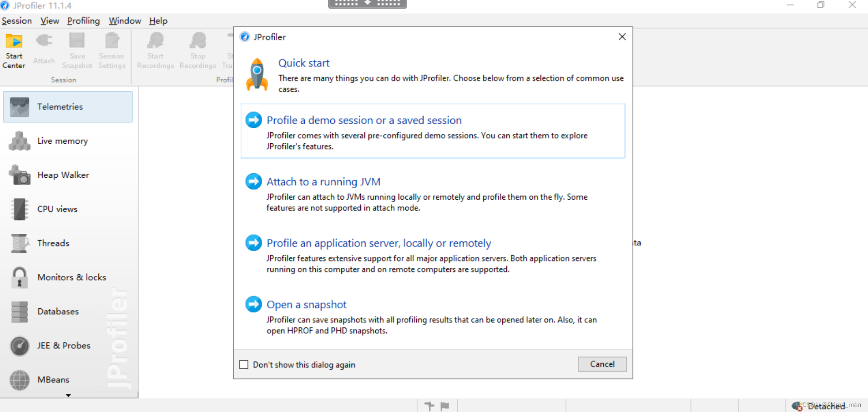
Task: Open the Start Center toolbar icon
Action: [x=14, y=50]
